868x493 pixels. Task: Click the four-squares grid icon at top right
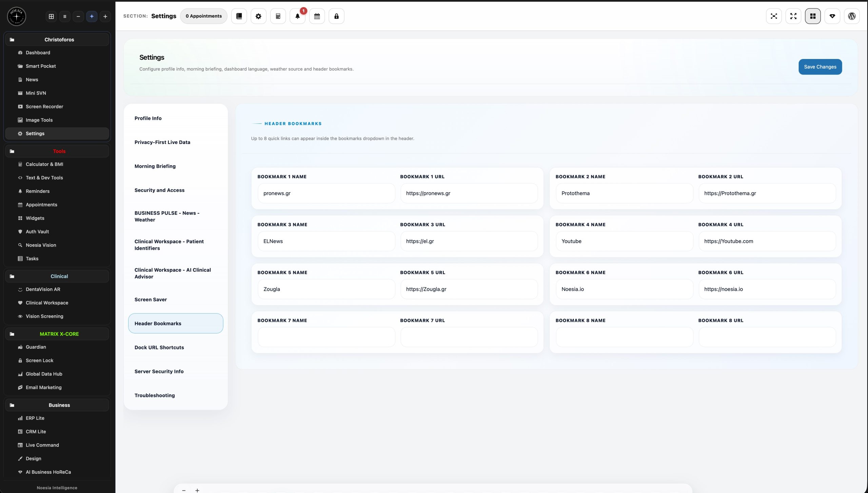[813, 16]
